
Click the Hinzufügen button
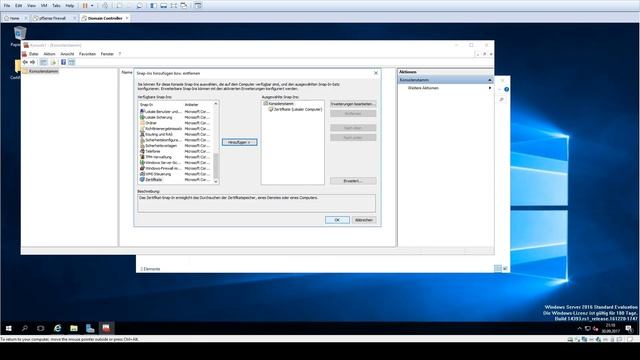(x=240, y=142)
